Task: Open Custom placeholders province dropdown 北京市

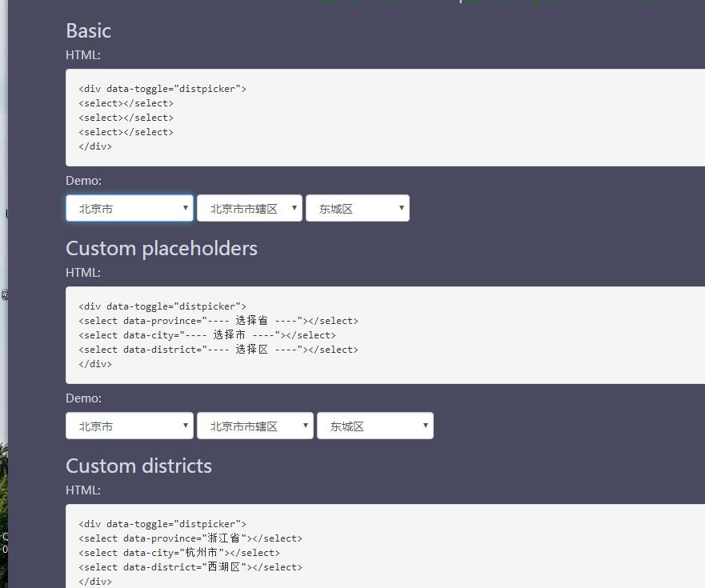Action: (129, 426)
